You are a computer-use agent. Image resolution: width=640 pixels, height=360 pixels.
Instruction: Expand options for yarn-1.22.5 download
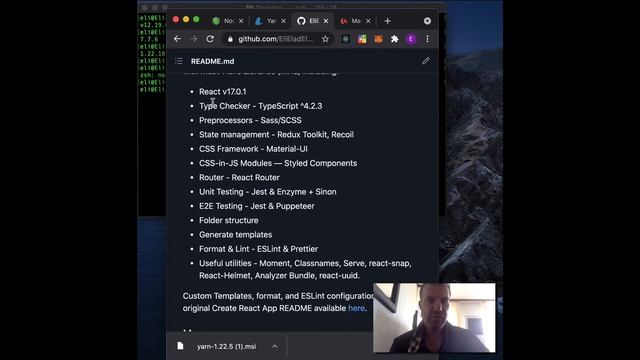[x=275, y=347]
